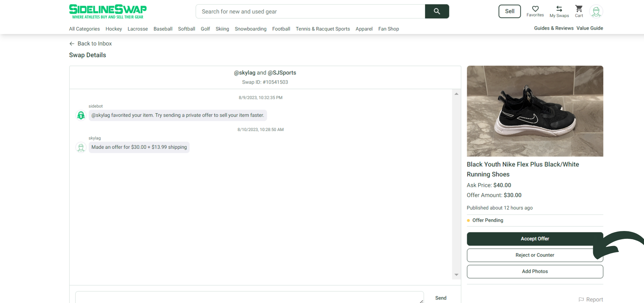Open the Hockey category
Image resolution: width=644 pixels, height=303 pixels.
click(x=114, y=29)
